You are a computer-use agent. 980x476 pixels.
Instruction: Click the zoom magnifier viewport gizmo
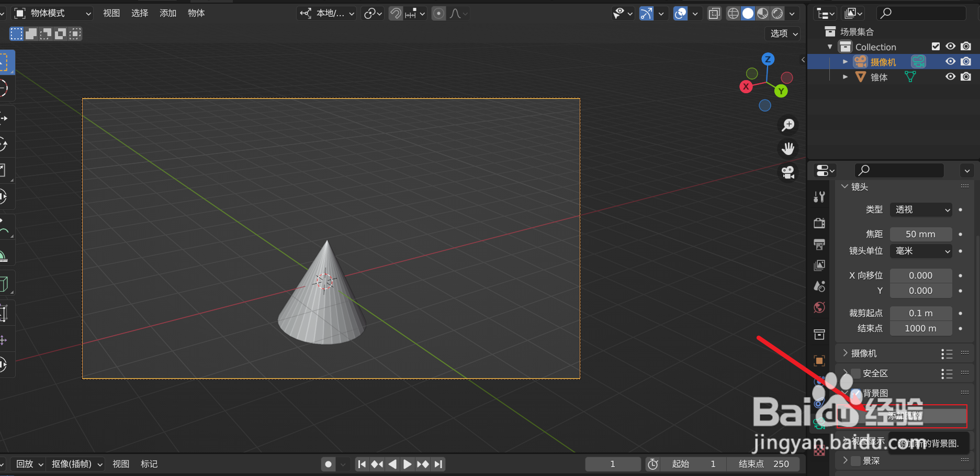(788, 125)
